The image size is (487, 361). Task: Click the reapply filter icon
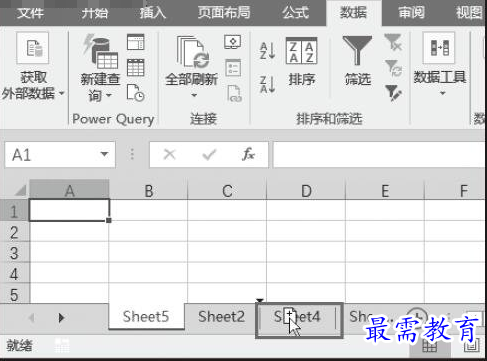(393, 68)
